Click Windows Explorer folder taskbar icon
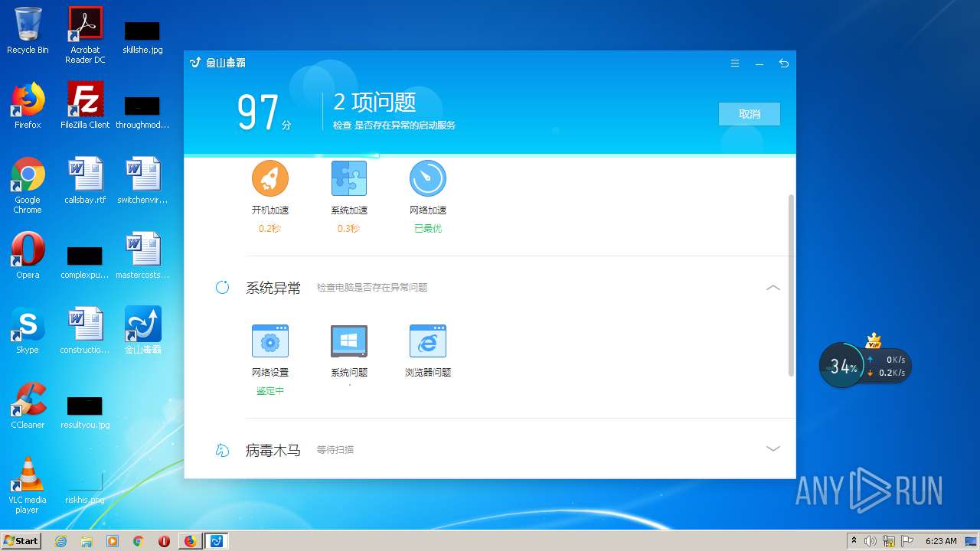 (x=87, y=541)
